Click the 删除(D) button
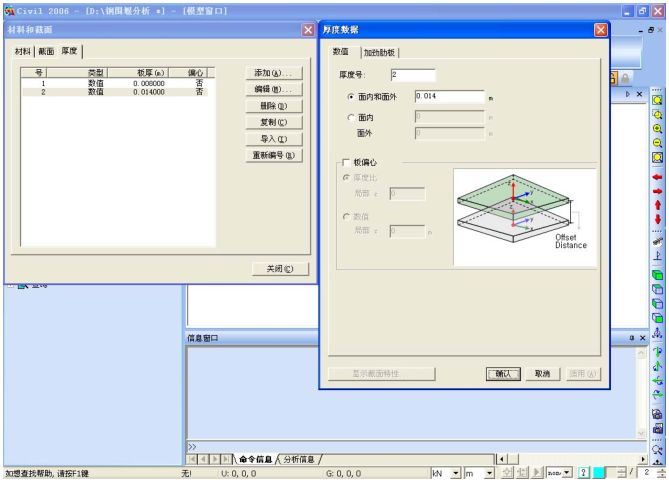Screen dimensions: 669x484 pos(273,106)
